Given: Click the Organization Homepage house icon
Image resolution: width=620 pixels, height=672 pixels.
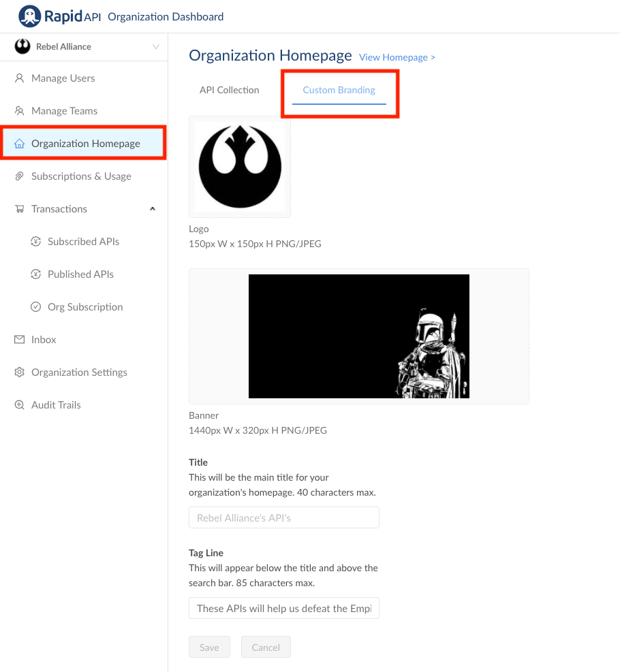Looking at the screenshot, I should 19,144.
